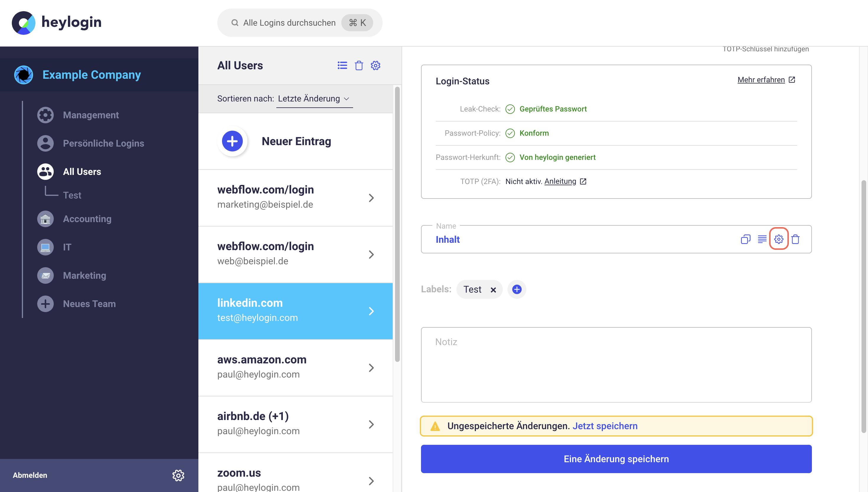The width and height of the screenshot is (868, 492).
Task: Click the list view icon beside All Users
Action: point(342,65)
